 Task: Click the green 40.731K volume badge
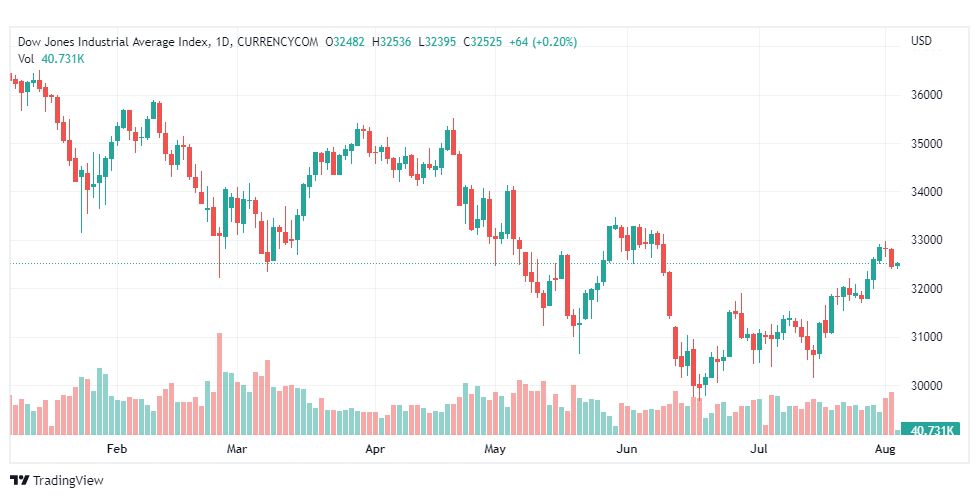pyautogui.click(x=929, y=429)
